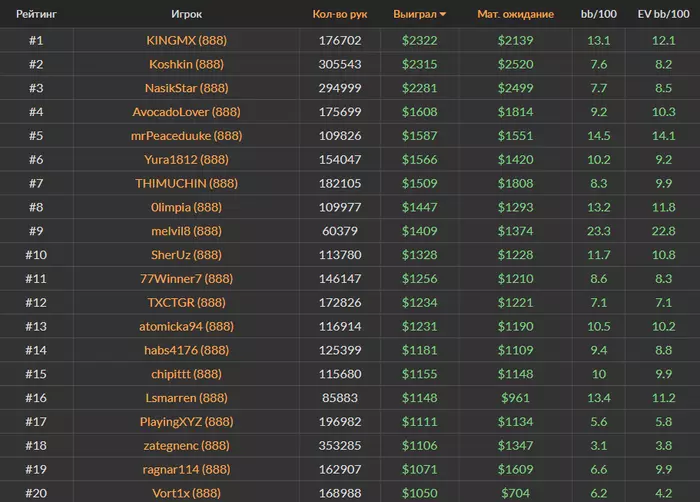Select the #10 rank cell
Viewport: 700px width, 502px height.
36,255
